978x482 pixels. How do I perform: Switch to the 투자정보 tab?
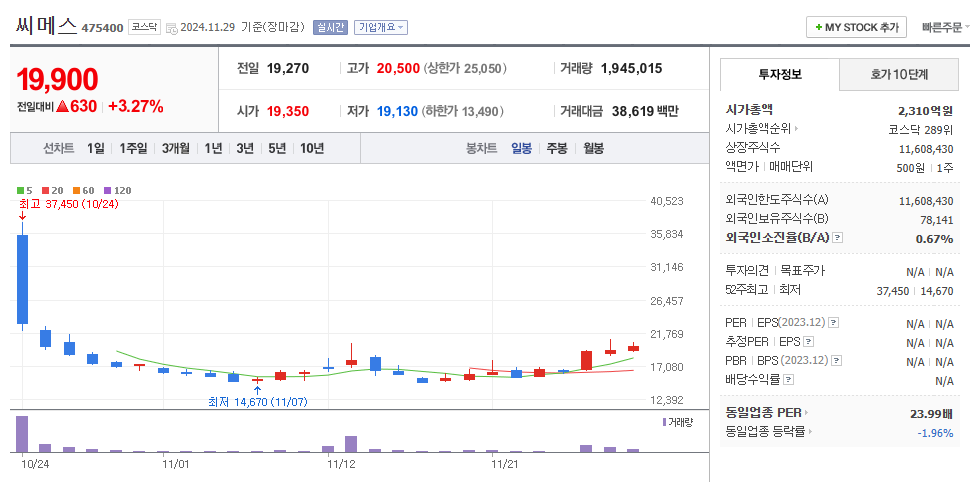tap(780, 75)
